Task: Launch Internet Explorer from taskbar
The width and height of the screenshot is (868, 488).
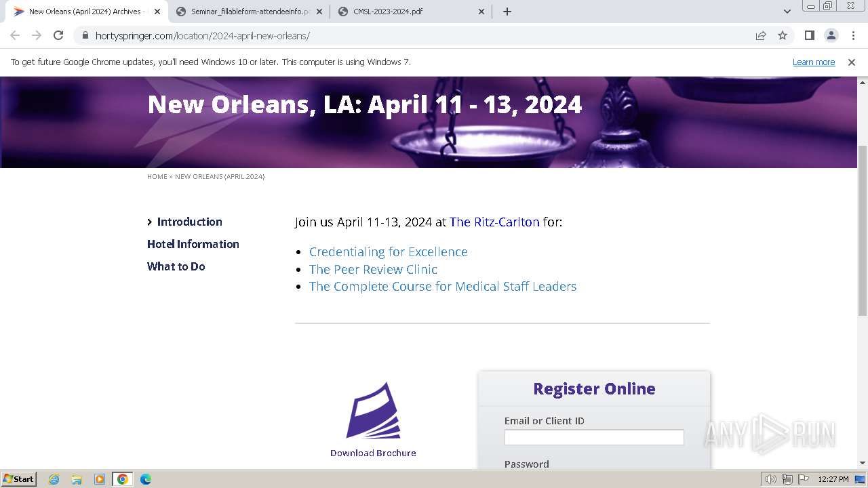Action: point(54,479)
